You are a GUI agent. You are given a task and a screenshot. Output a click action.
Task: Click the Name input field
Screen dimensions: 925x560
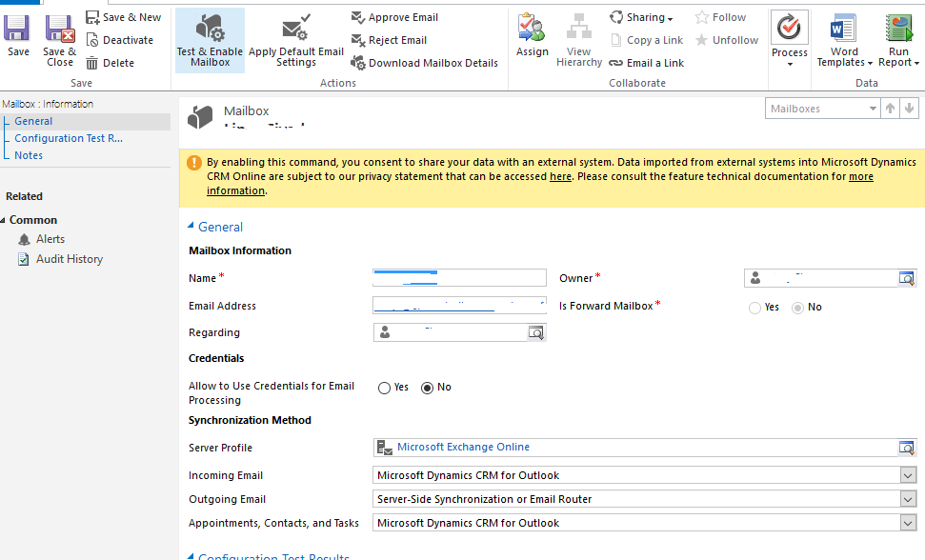tap(459, 278)
